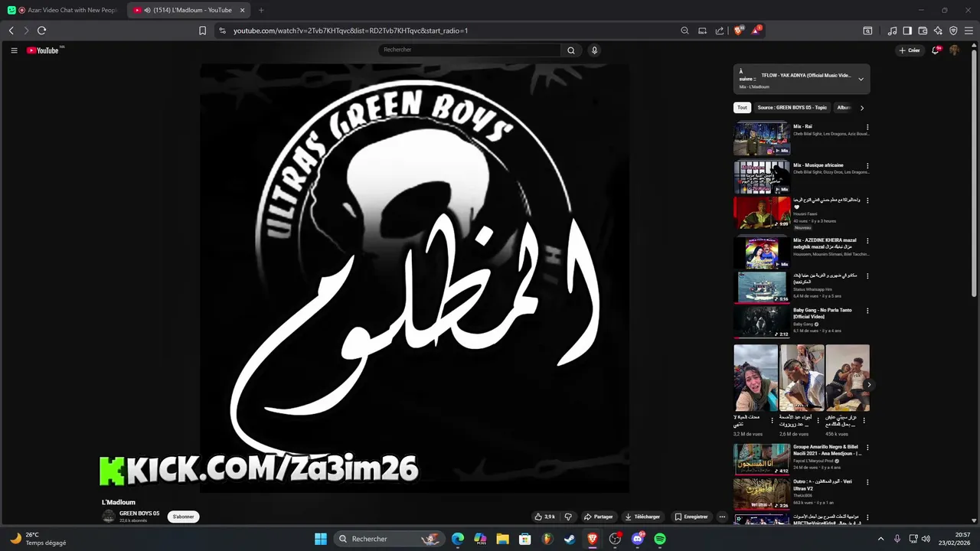Open Windows Start menu

click(321, 539)
